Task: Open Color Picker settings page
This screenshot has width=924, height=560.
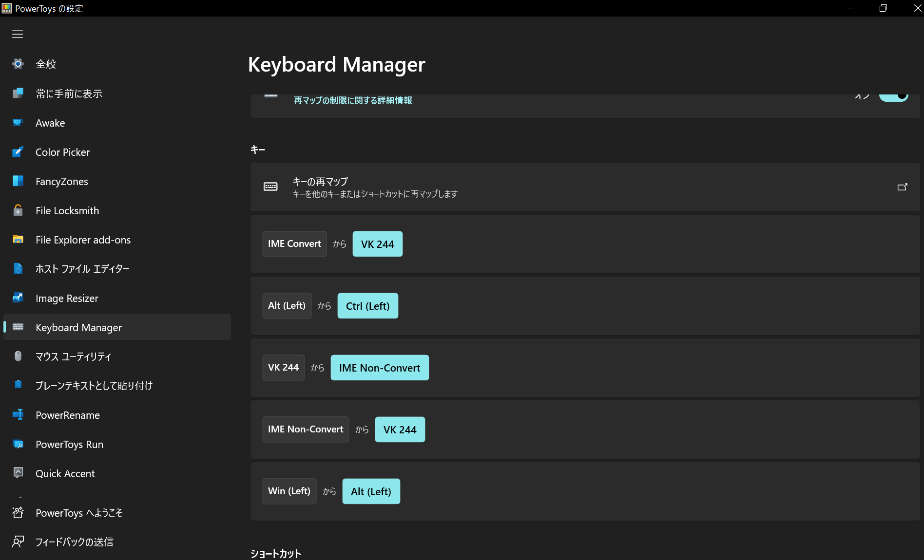Action: pyautogui.click(x=117, y=152)
